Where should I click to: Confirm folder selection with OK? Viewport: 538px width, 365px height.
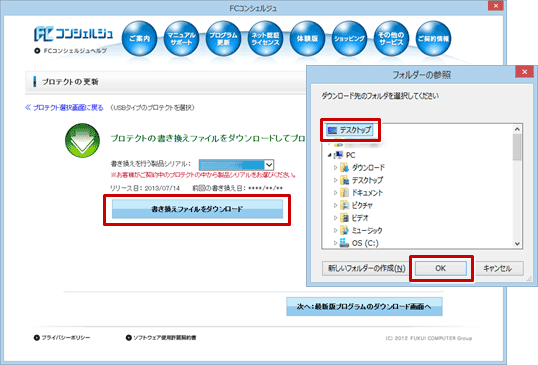click(441, 268)
